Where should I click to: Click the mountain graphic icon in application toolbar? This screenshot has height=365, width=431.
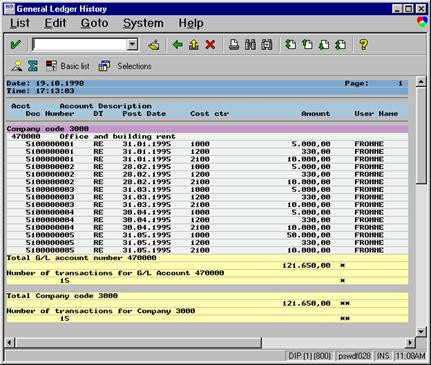point(16,66)
